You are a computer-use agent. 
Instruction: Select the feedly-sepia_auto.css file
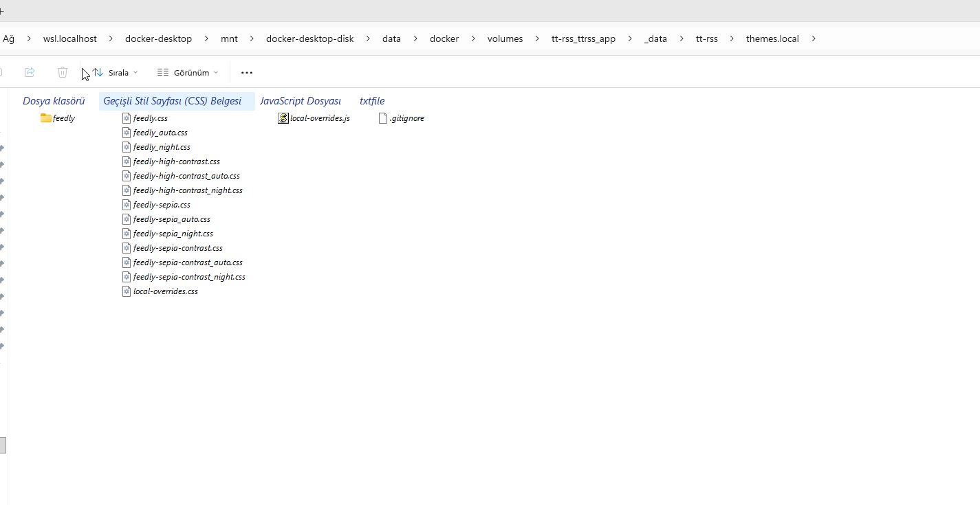166,219
